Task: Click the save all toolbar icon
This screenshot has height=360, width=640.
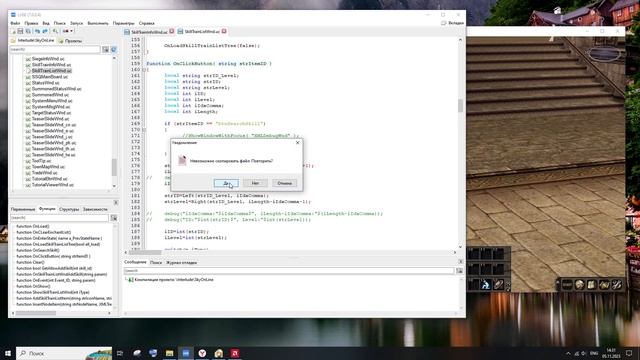Action: [x=28, y=31]
